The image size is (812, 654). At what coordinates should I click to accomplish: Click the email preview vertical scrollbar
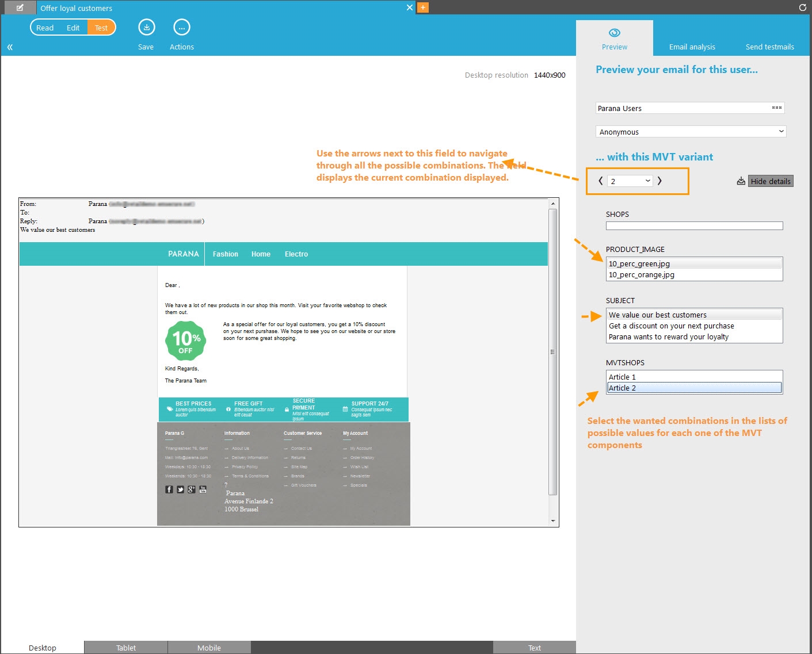pos(552,351)
